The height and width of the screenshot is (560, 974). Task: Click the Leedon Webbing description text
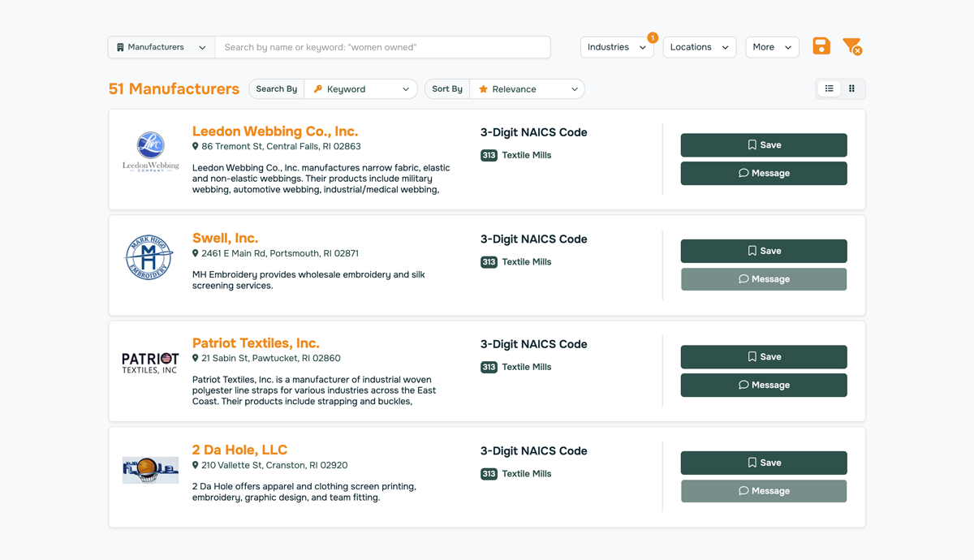(321, 179)
